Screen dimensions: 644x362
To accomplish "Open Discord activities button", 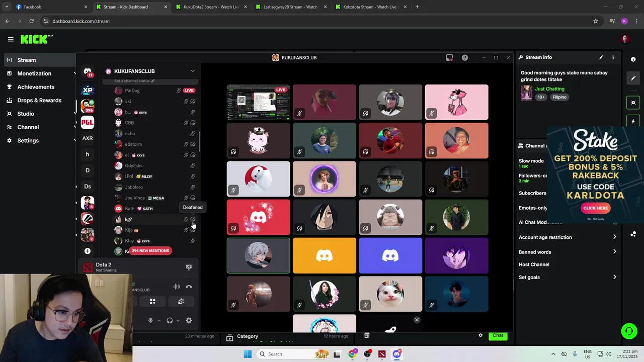I will coord(152,301).
